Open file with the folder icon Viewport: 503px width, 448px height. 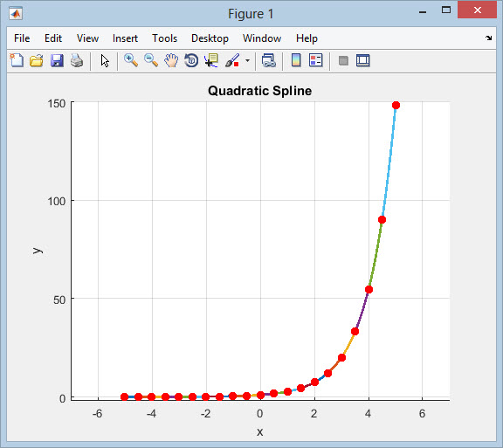(x=37, y=60)
